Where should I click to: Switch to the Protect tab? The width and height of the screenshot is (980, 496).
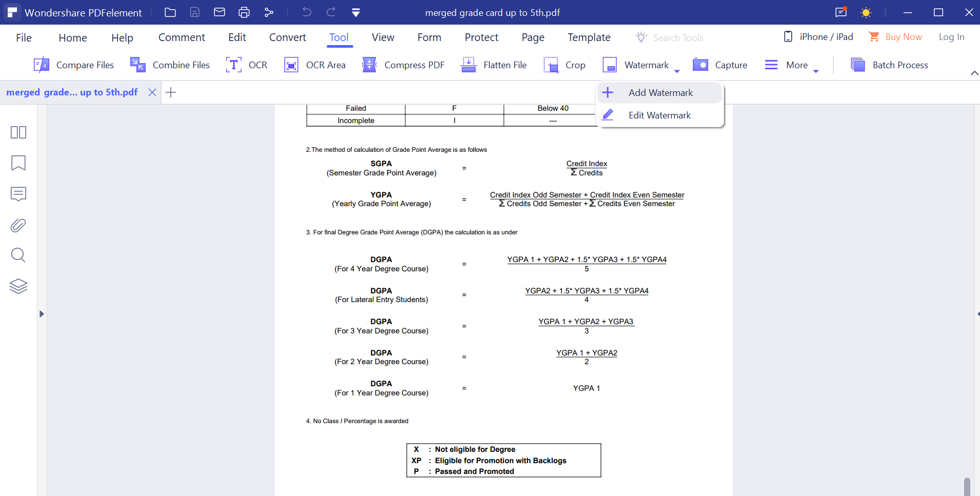click(481, 37)
